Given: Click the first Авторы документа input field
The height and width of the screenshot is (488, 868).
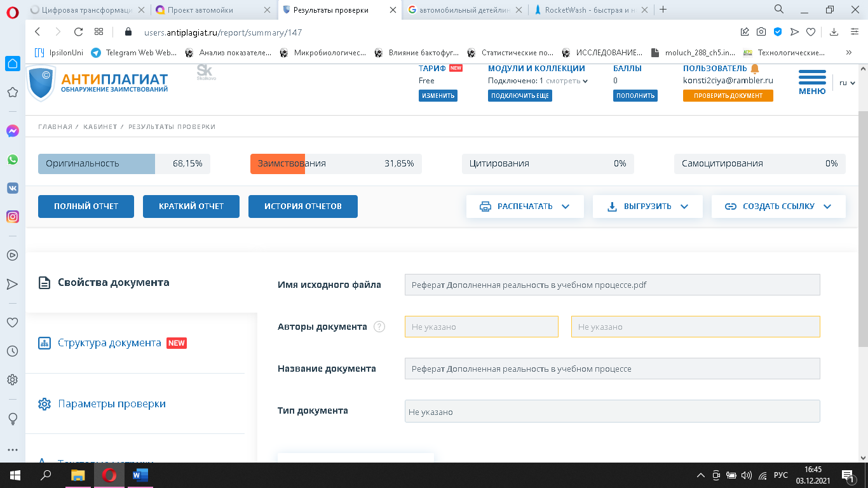Looking at the screenshot, I should 481,327.
